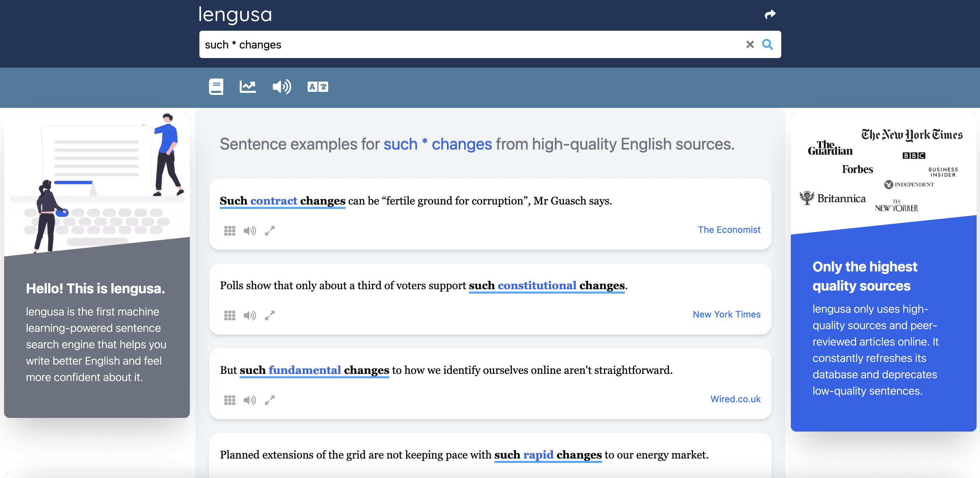Play audio for 'fundamental changes' sentence
This screenshot has height=478, width=980.
[250, 400]
